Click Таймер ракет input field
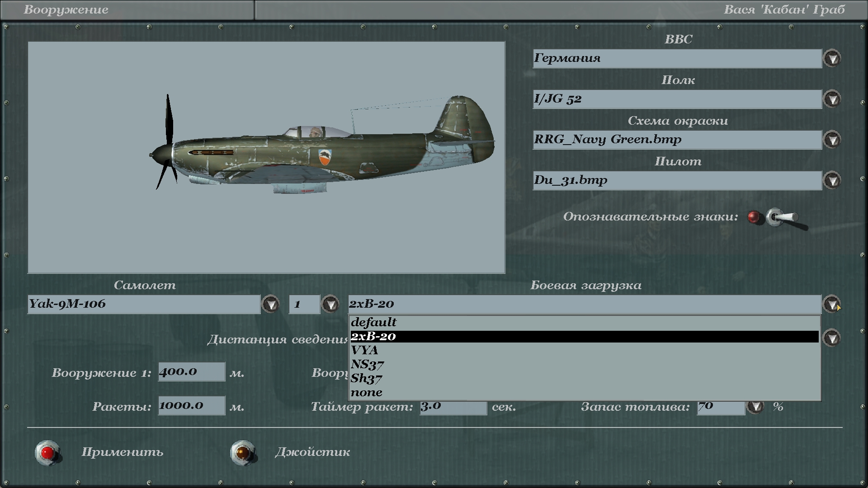This screenshot has height=488, width=868. (453, 408)
